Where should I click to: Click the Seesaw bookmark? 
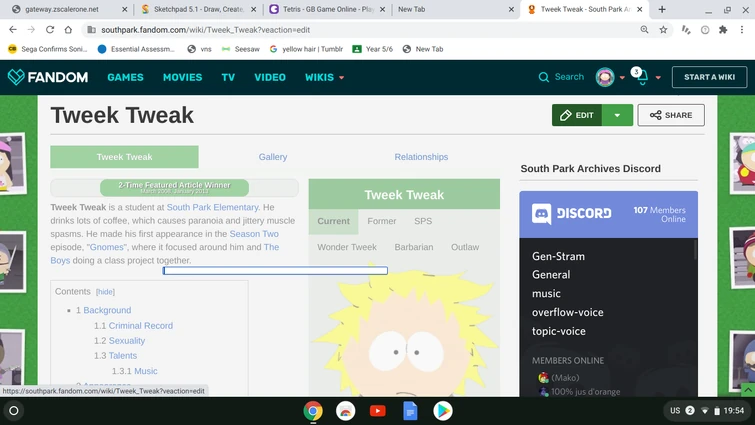[x=241, y=49]
